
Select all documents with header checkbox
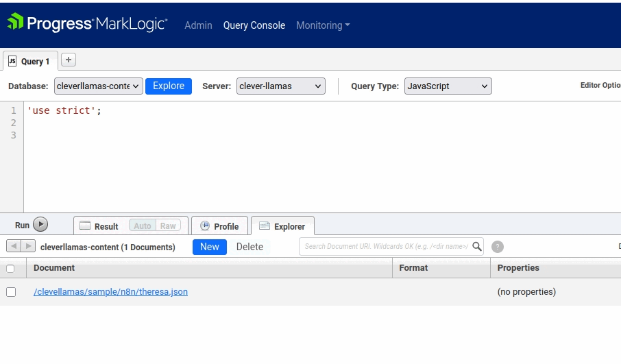click(10, 269)
